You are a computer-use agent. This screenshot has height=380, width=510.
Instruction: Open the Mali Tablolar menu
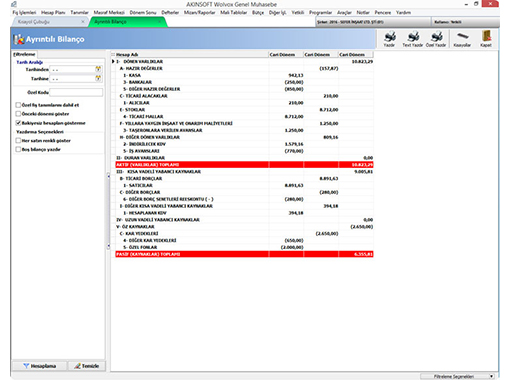click(x=234, y=12)
